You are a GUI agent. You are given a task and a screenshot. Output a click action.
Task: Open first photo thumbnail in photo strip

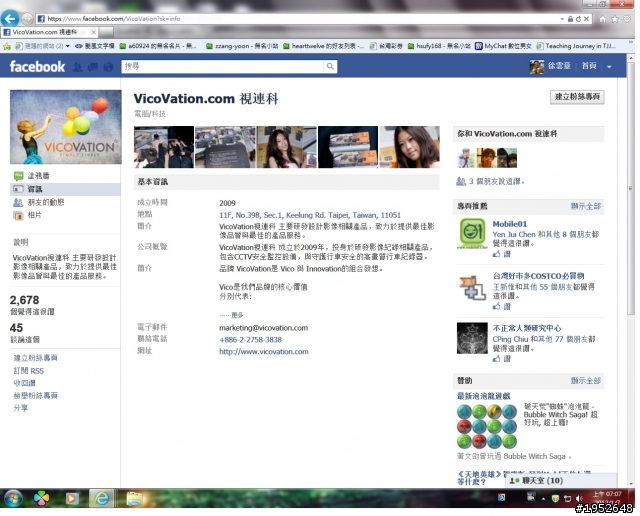(x=164, y=147)
